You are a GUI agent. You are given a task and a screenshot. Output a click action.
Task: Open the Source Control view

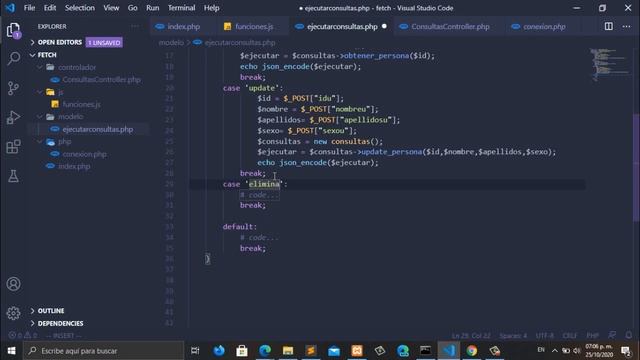[13, 88]
